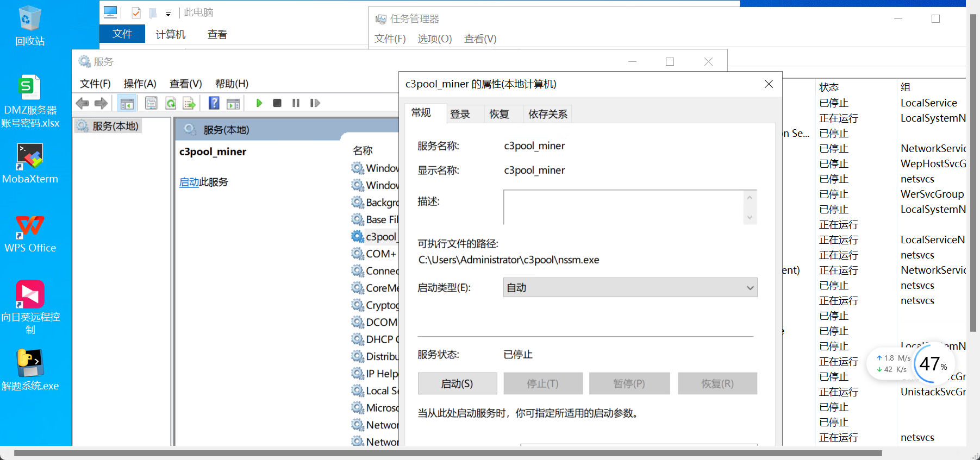Click into 描述 text box
Viewport: 980px width, 460px height.
(623, 207)
